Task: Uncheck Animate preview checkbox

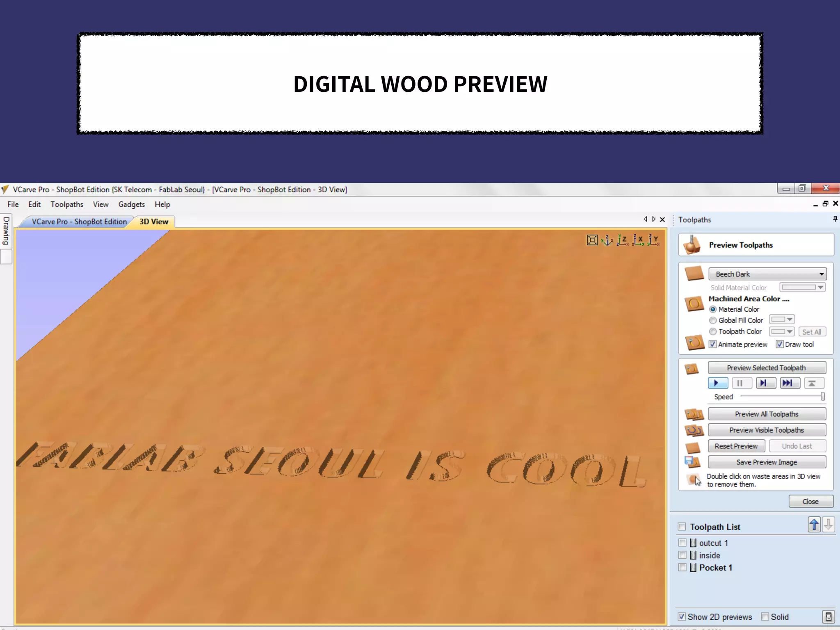Action: (713, 344)
